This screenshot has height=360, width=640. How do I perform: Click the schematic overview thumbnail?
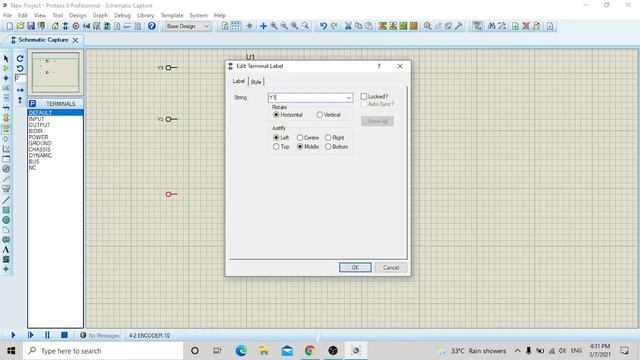56,72
